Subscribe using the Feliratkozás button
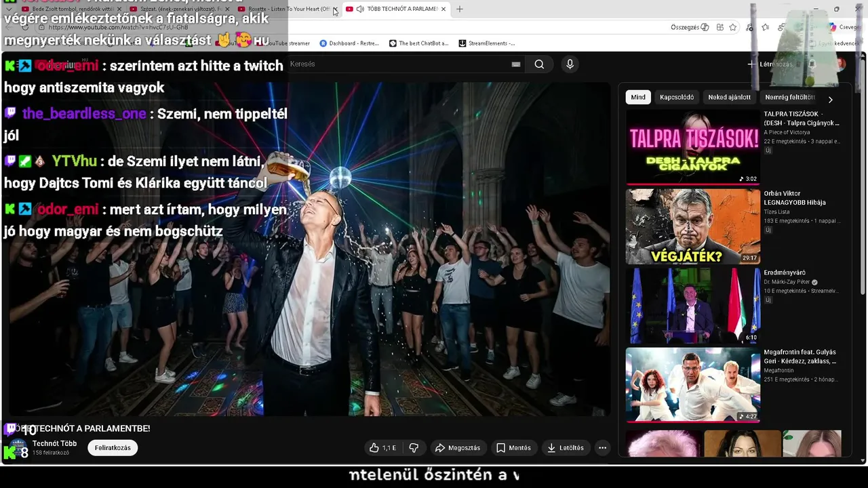Viewport: 868px width, 488px height. [x=113, y=448]
